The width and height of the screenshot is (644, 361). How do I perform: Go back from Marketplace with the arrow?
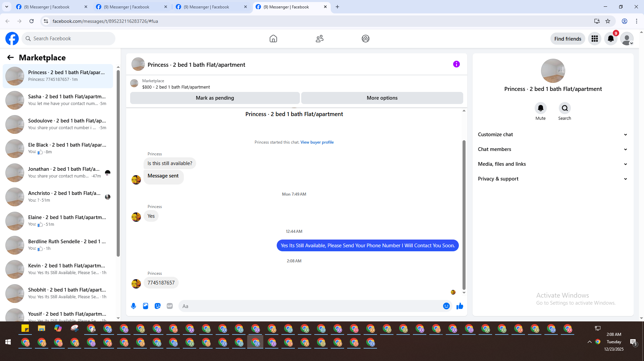pyautogui.click(x=10, y=57)
